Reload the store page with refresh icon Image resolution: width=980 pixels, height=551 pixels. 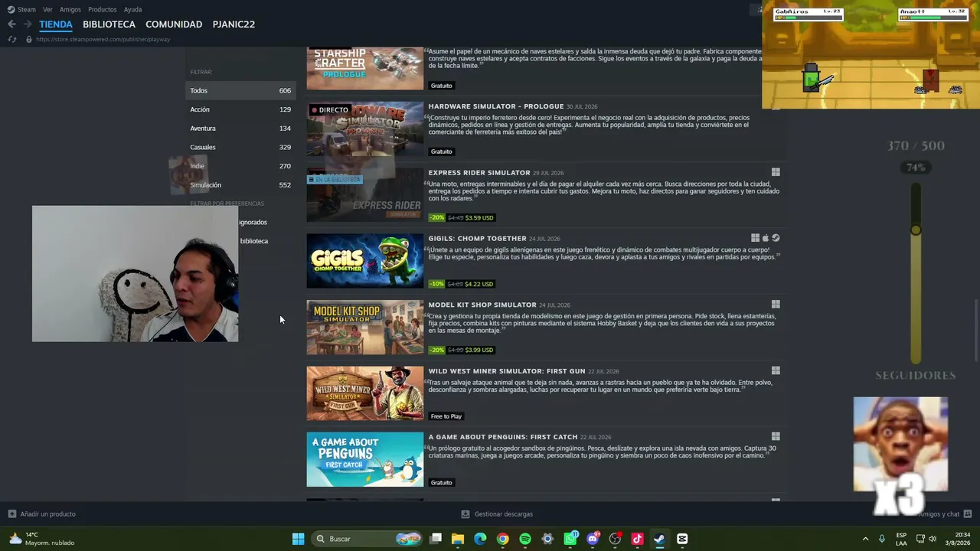pos(11,39)
